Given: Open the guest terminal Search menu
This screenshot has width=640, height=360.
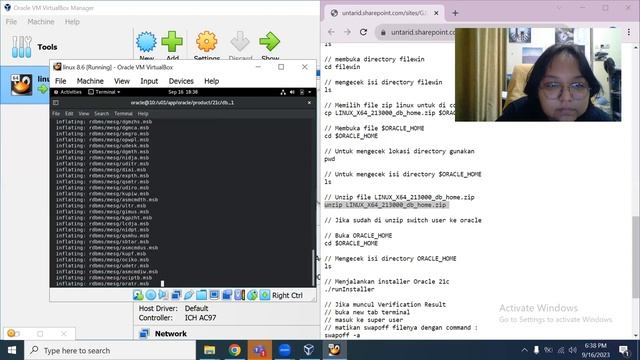Looking at the screenshot, I should tap(102, 113).
